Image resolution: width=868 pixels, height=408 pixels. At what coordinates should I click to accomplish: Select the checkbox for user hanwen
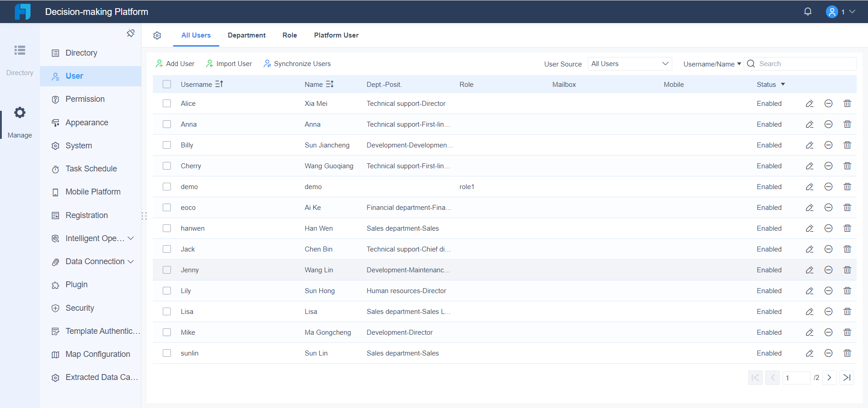pos(167,228)
